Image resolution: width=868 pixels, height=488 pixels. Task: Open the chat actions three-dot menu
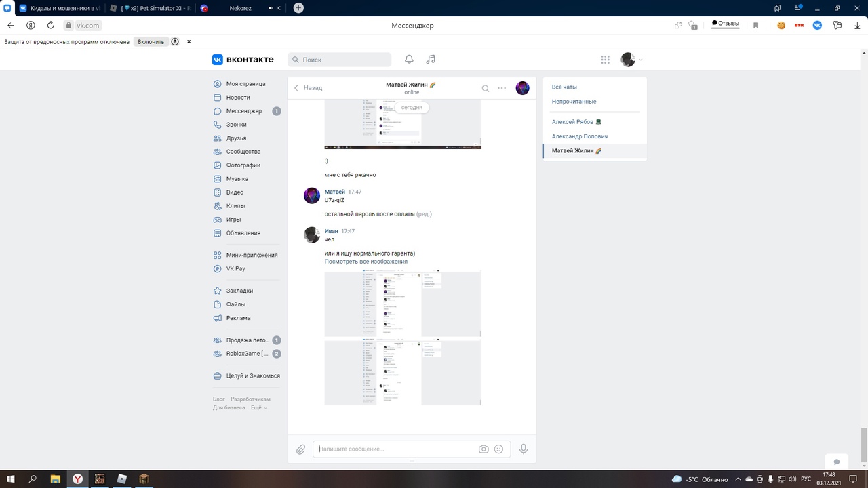(502, 88)
